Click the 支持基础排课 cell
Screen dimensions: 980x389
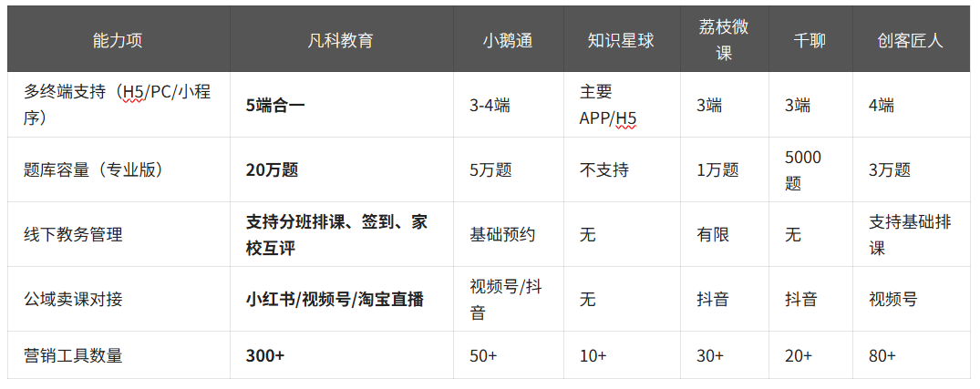click(x=910, y=235)
